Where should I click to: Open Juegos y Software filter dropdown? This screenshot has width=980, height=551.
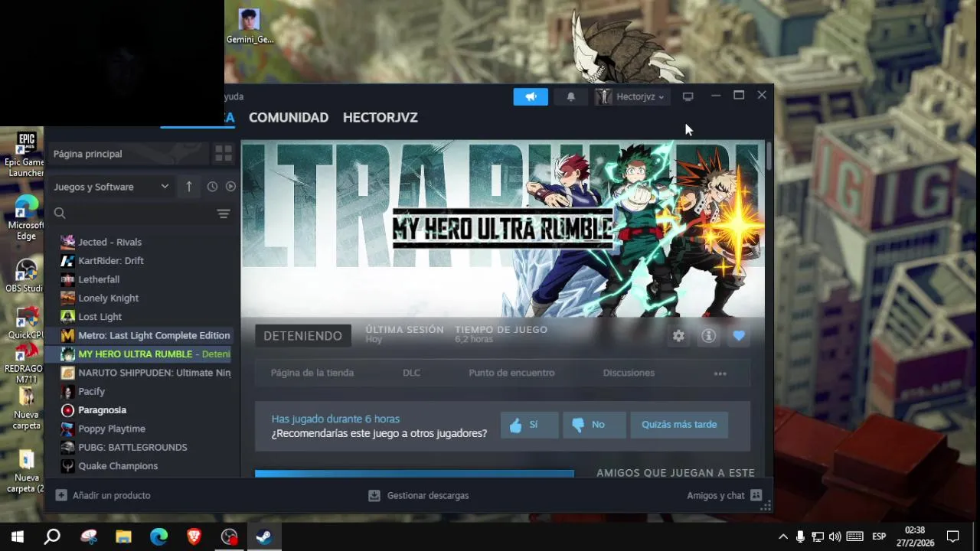pos(111,187)
